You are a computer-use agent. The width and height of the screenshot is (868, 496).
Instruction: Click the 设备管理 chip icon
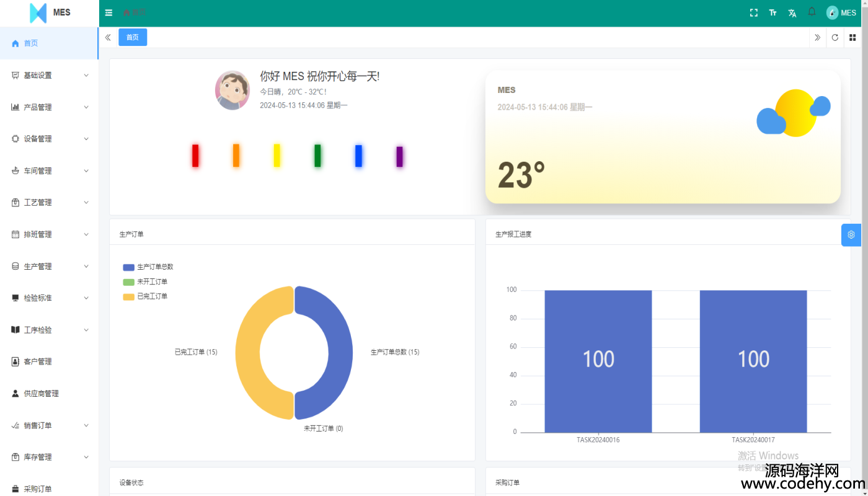click(15, 139)
